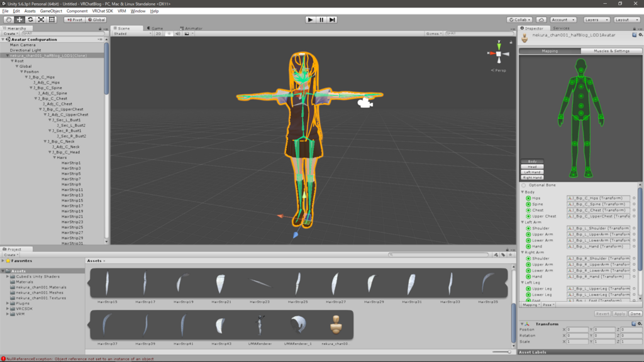
Task: Select the Move tool
Action: pos(19,19)
